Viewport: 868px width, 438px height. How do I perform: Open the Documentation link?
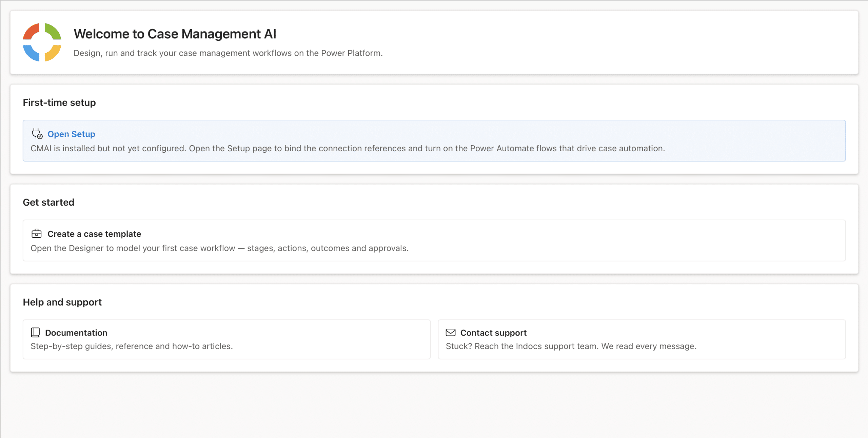tap(76, 333)
